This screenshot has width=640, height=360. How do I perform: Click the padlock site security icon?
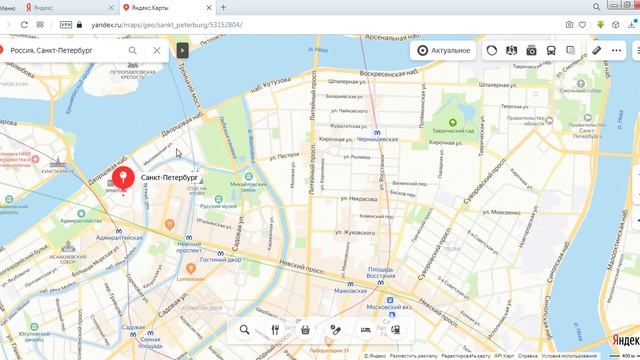80,25
